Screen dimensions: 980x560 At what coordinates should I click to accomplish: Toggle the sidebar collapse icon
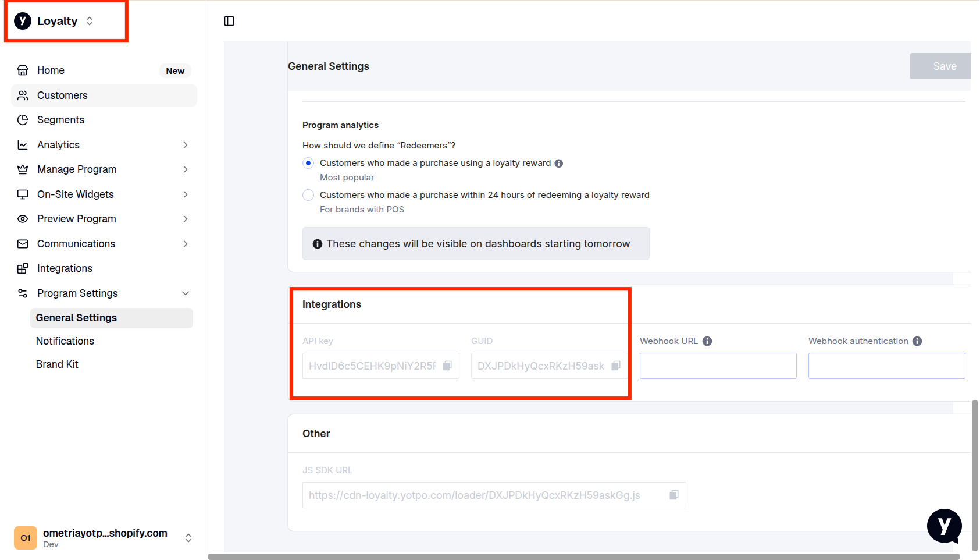point(229,21)
